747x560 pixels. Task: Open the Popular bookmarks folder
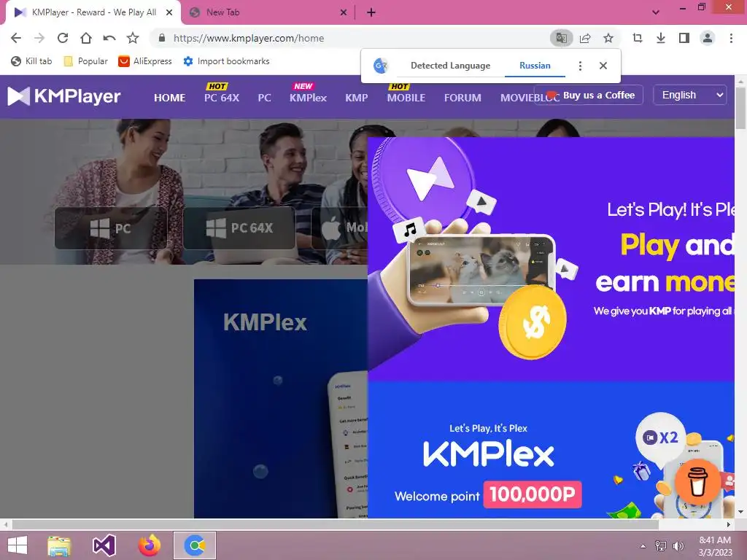click(x=86, y=61)
